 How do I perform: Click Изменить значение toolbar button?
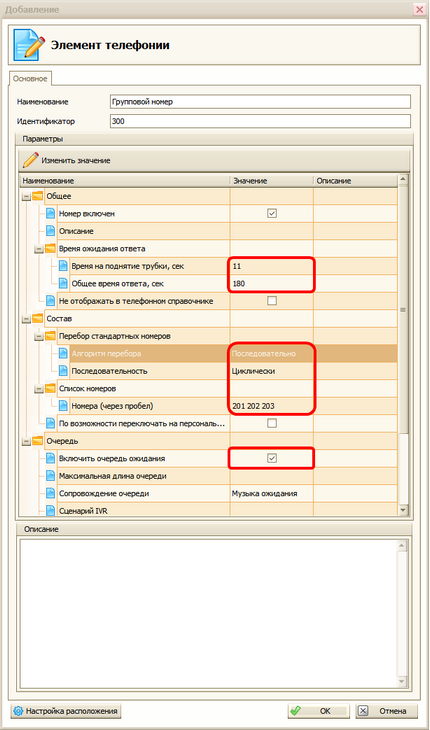67,161
